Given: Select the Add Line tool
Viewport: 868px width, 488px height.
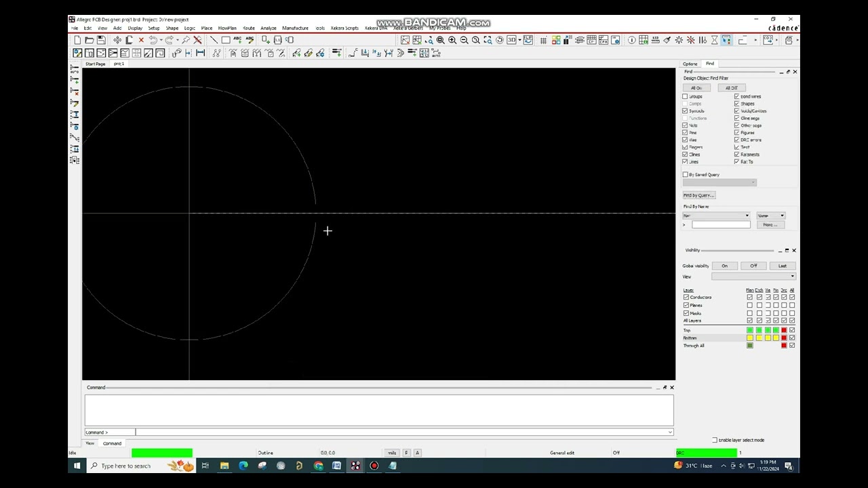Looking at the screenshot, I should pyautogui.click(x=214, y=40).
